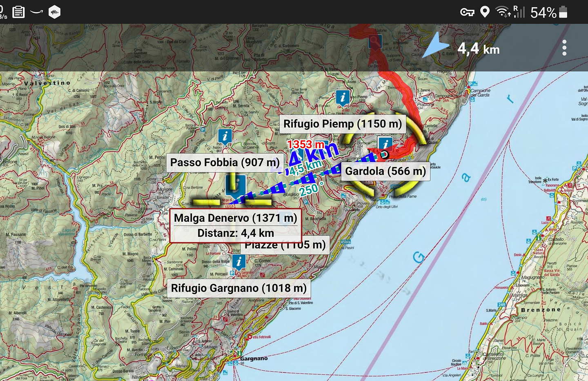Tap the current position circle marker

pos(384,154)
